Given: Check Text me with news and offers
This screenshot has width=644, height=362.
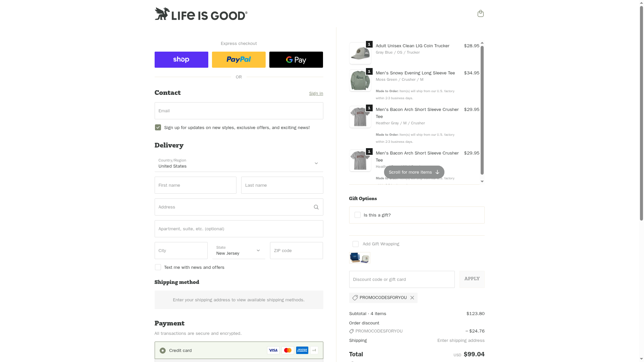Looking at the screenshot, I should pos(158,267).
